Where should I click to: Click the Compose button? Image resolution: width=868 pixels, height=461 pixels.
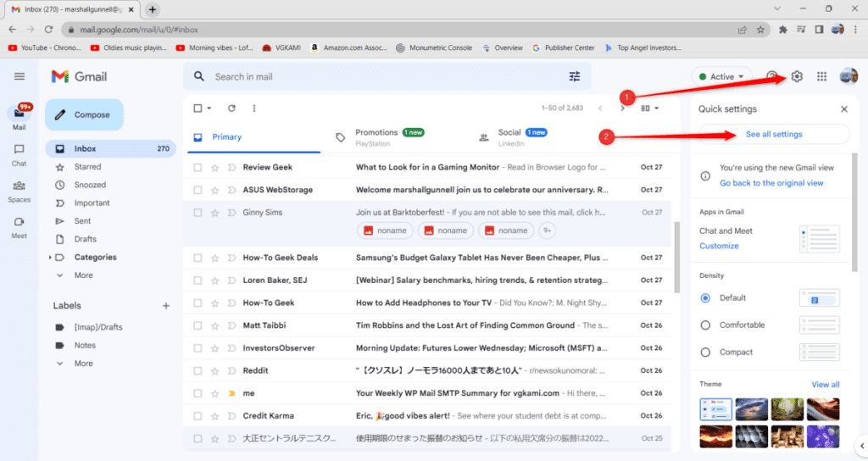pos(84,114)
